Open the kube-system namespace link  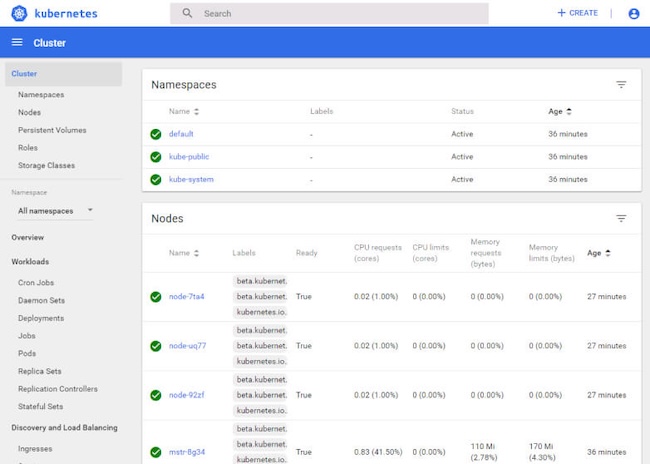point(191,180)
